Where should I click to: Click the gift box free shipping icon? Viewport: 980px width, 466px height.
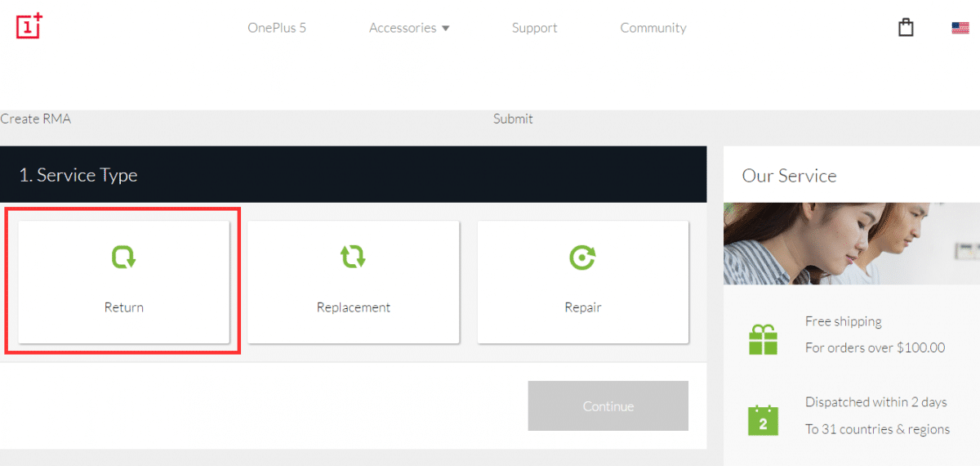pyautogui.click(x=764, y=338)
